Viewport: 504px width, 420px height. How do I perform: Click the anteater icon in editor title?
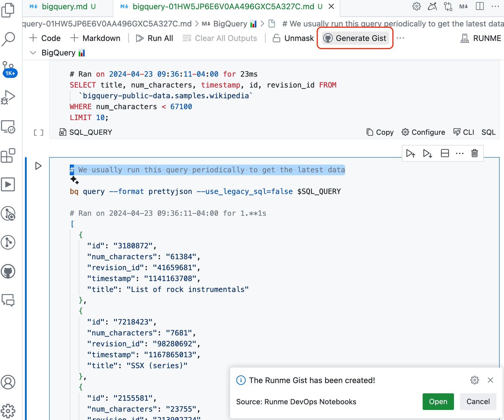(x=432, y=6)
